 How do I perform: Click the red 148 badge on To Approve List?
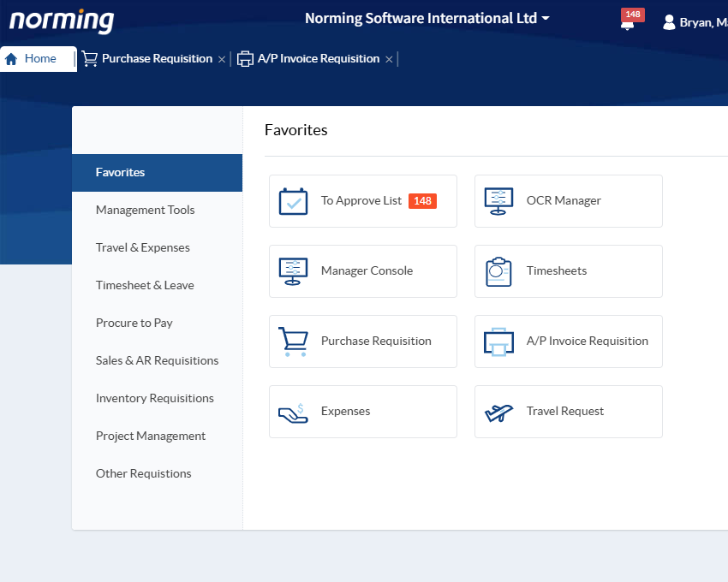(x=422, y=201)
